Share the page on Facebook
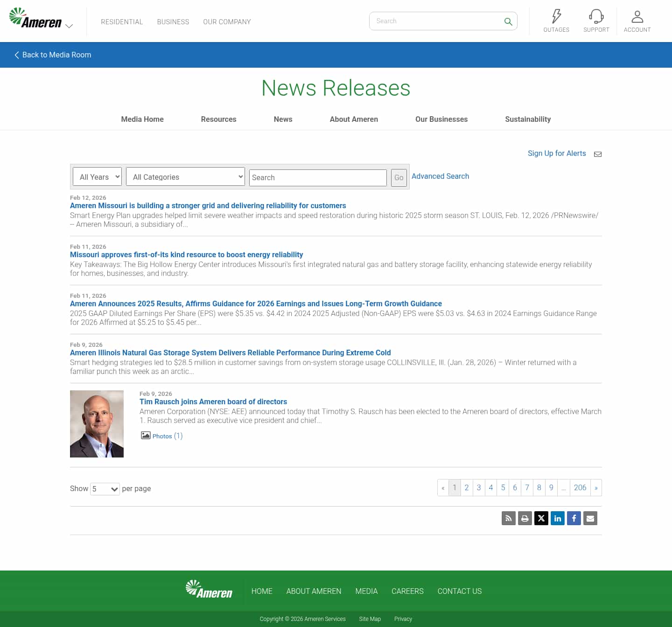 click(x=574, y=518)
